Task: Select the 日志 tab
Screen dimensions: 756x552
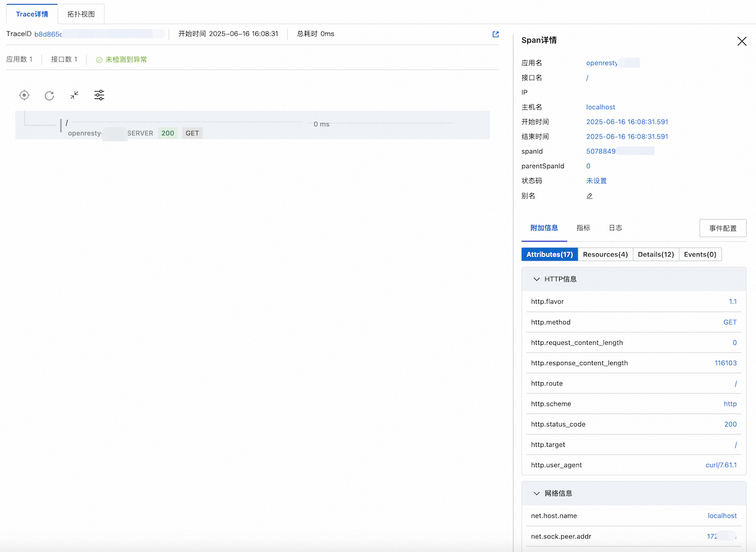Action: 615,228
